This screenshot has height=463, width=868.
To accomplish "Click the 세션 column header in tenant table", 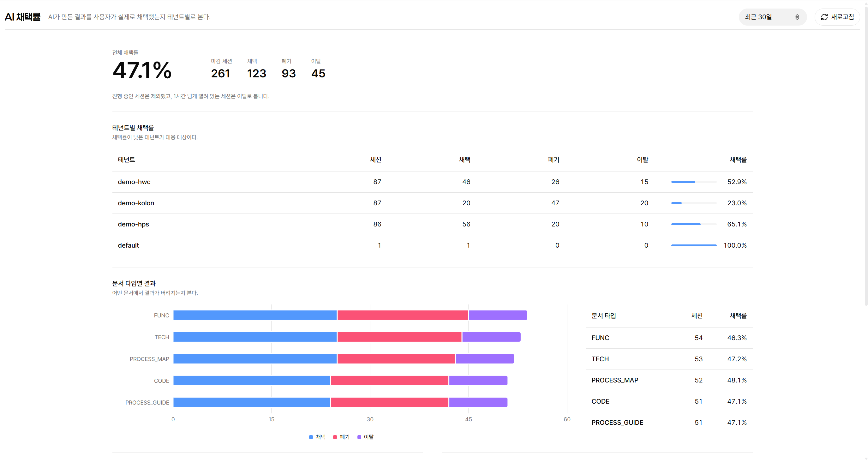I will pyautogui.click(x=376, y=160).
